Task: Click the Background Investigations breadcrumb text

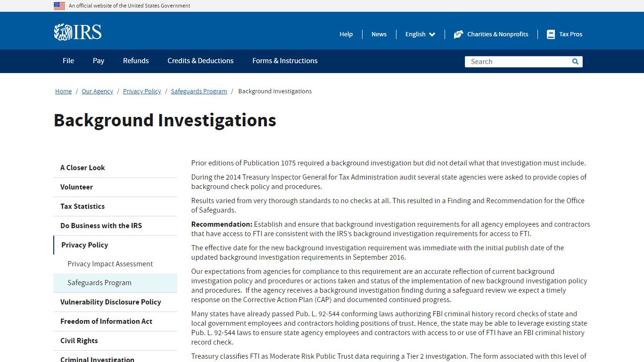Action: (275, 91)
